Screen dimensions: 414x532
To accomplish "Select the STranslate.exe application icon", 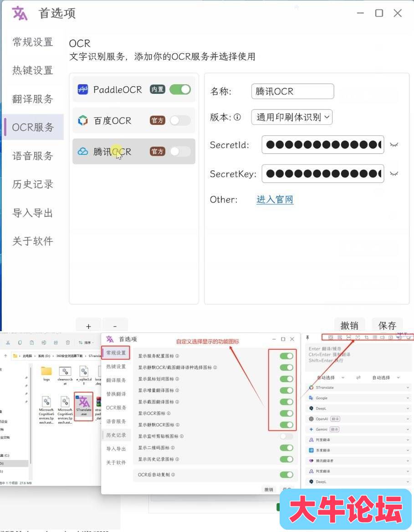I will 83,402.
